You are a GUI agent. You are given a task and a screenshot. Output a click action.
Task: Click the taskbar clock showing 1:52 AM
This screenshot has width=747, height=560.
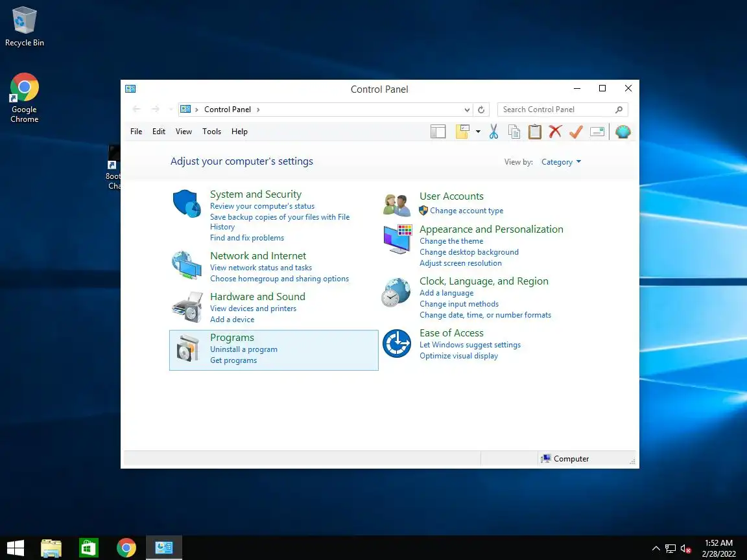(719, 548)
